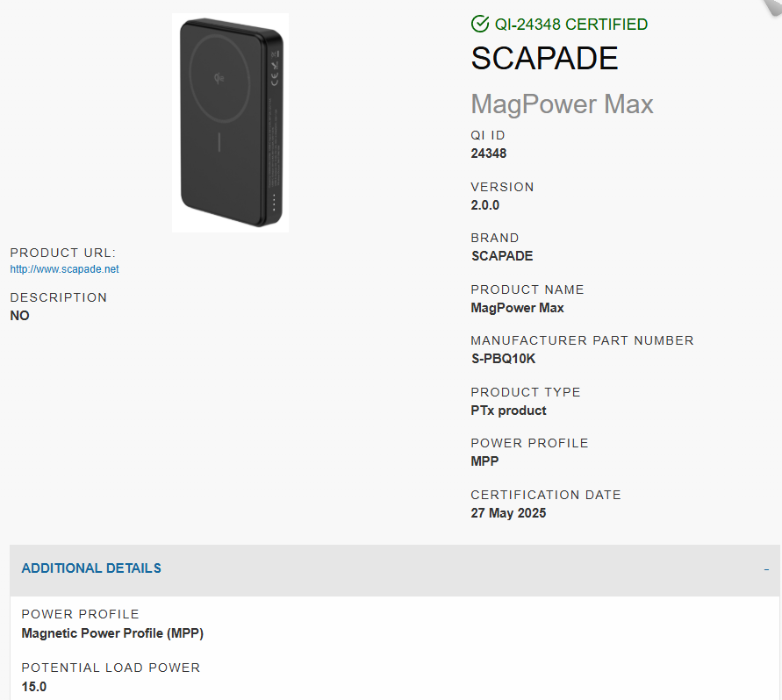Viewport: 782px width, 700px height.
Task: Click the ADDITIONAL DETAILS header text
Action: [x=91, y=569]
